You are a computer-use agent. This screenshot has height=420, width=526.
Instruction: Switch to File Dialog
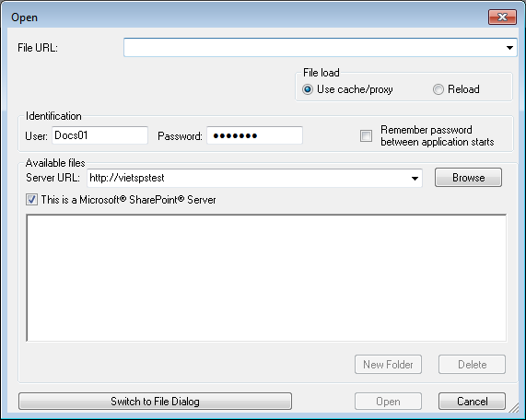(x=155, y=402)
